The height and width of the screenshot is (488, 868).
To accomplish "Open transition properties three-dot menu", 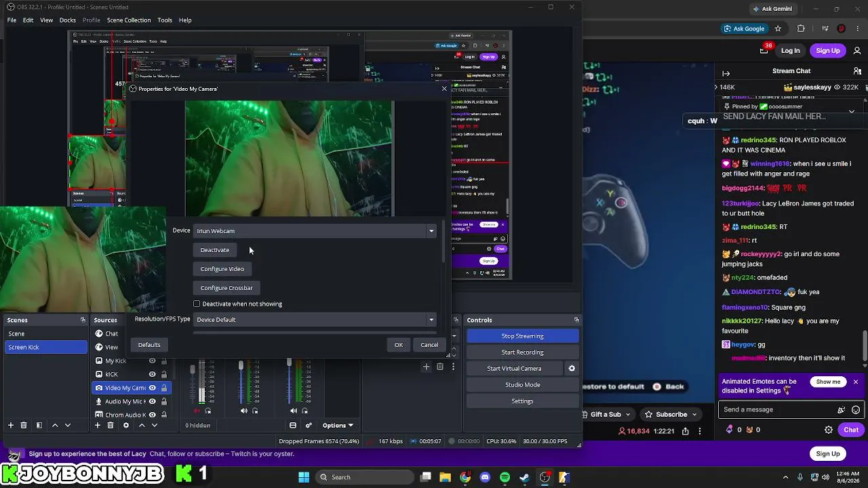I will click(x=453, y=367).
